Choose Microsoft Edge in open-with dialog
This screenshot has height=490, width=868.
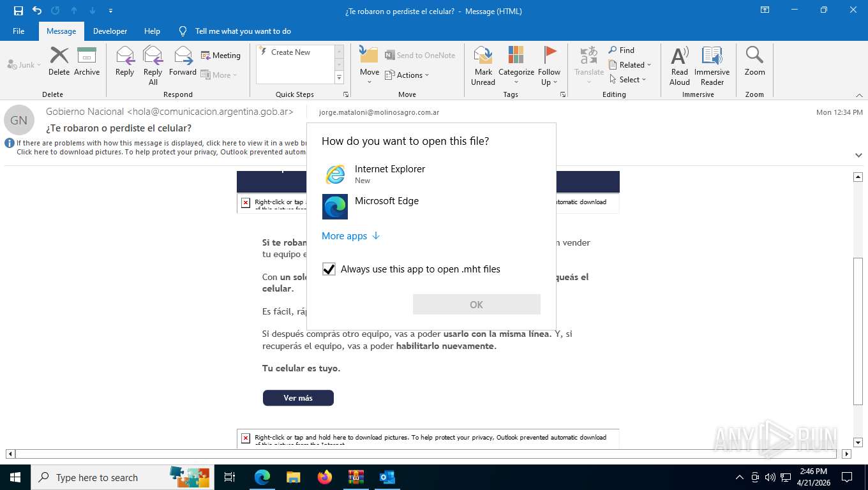click(x=431, y=206)
